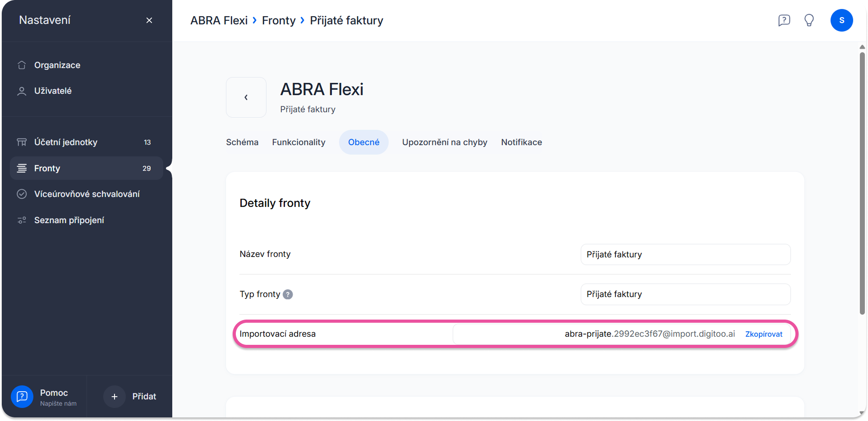Open the Pomoc chat help icon
Screen dimensions: 868x421
(22, 397)
